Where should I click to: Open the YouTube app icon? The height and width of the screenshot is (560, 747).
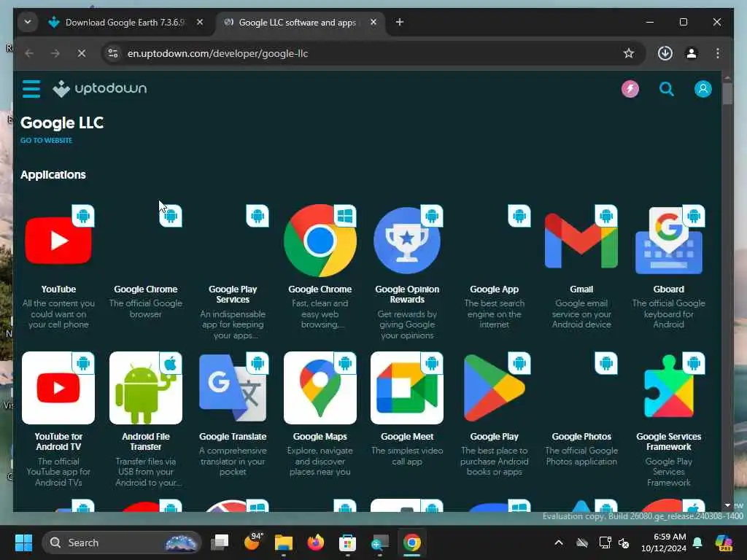point(58,241)
